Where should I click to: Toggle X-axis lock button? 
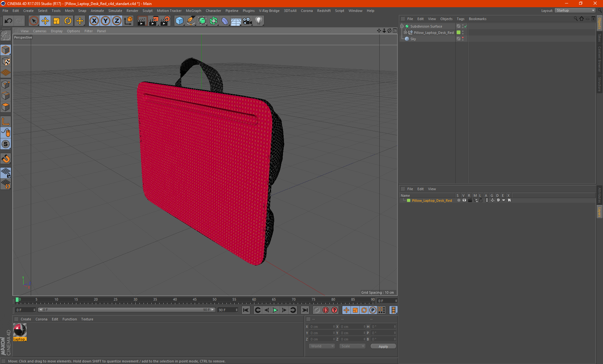click(94, 21)
